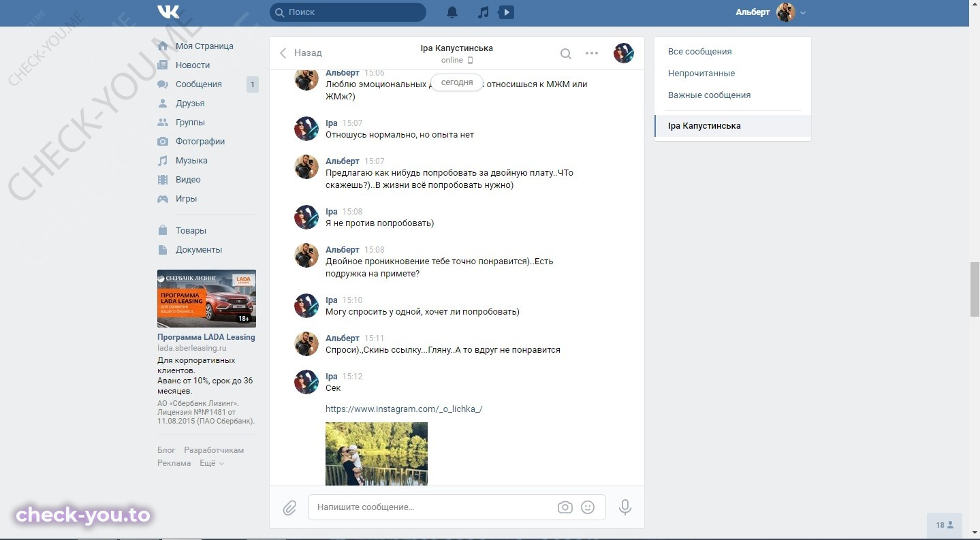Open Игры in the sidebar

coord(186,199)
